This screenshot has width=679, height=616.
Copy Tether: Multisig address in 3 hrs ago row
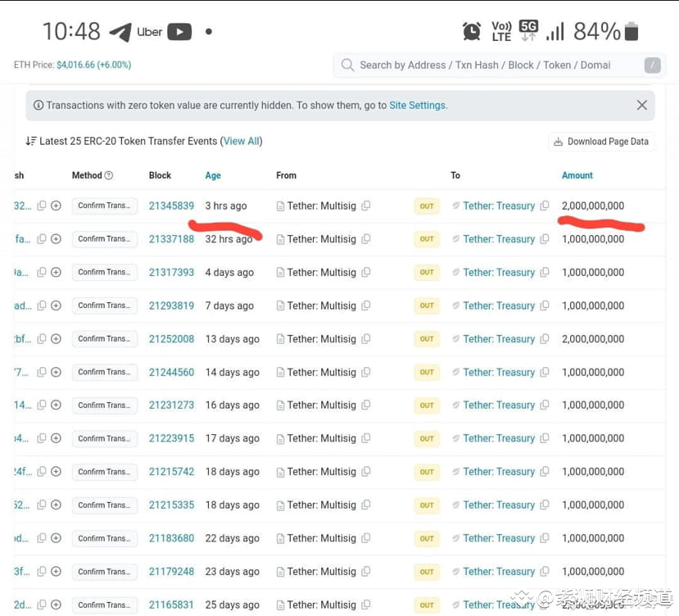(366, 206)
